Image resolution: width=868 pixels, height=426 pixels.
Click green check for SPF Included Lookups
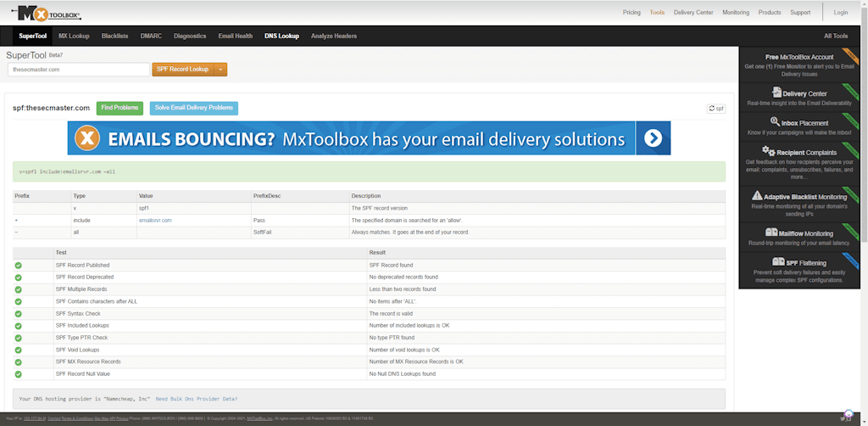tap(19, 326)
